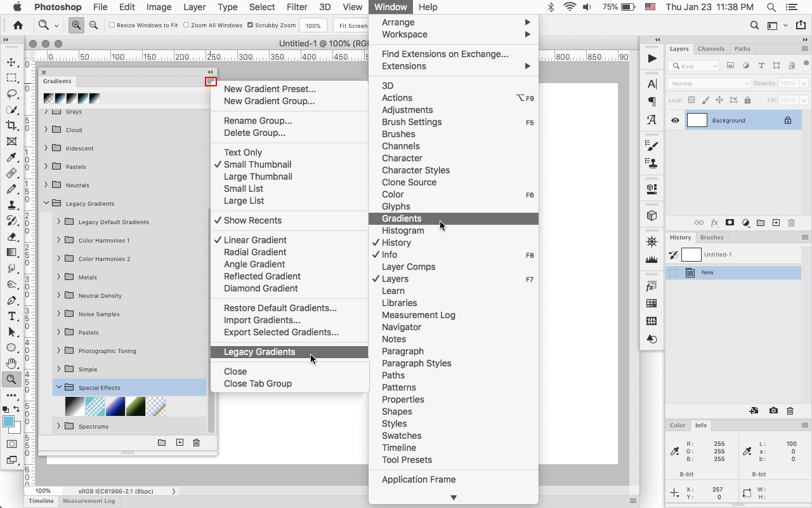Select the Rectangular Marquee tool
The image size is (812, 508).
tap(11, 78)
